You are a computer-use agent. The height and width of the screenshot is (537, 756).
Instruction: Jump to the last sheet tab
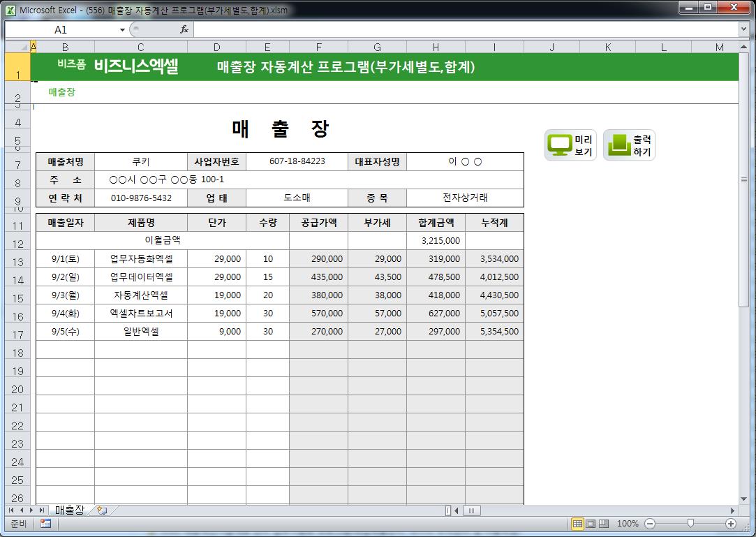[x=42, y=510]
